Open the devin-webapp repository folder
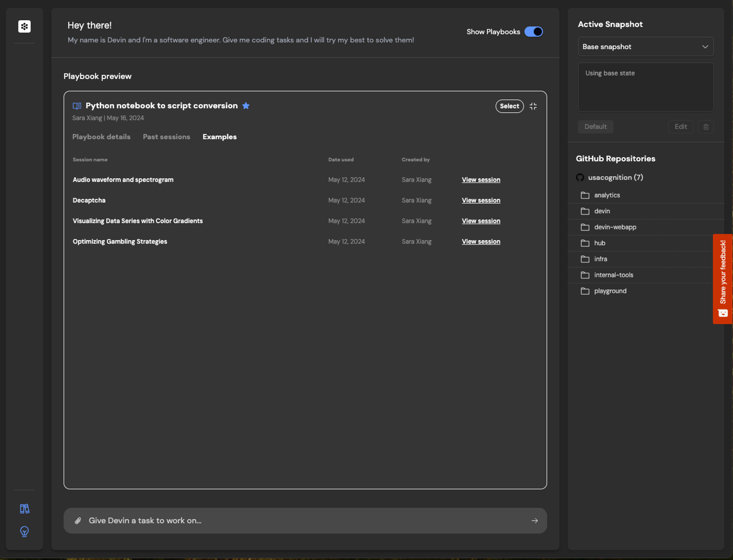The height and width of the screenshot is (560, 733). click(615, 227)
